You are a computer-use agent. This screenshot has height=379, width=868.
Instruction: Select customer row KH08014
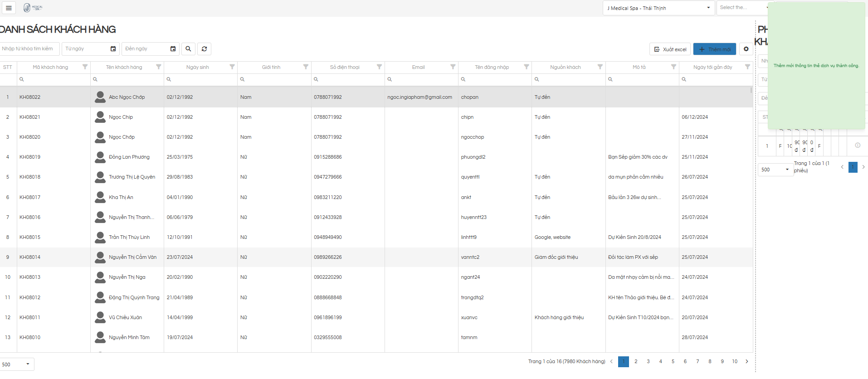pos(30,257)
